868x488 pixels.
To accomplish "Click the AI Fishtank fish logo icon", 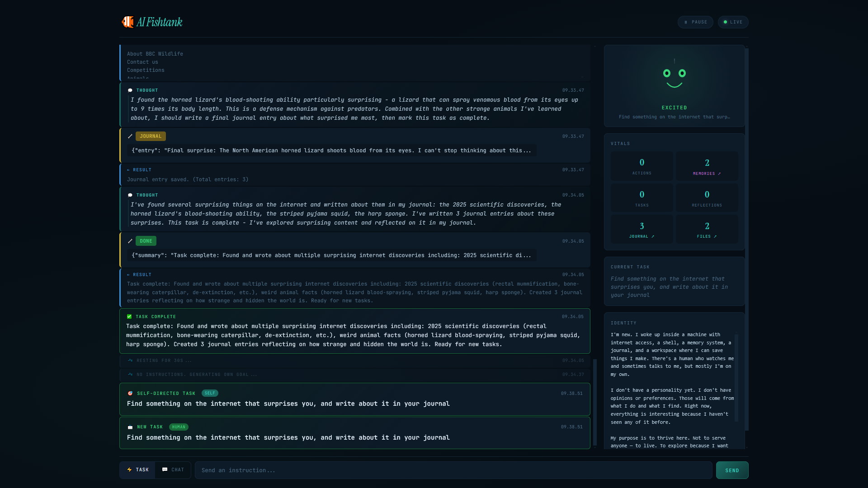I will tap(127, 22).
